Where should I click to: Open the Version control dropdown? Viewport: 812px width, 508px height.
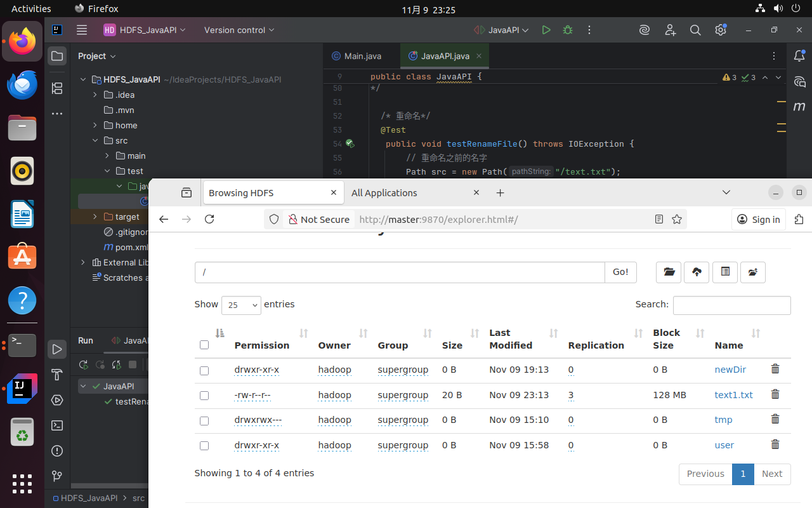point(239,30)
